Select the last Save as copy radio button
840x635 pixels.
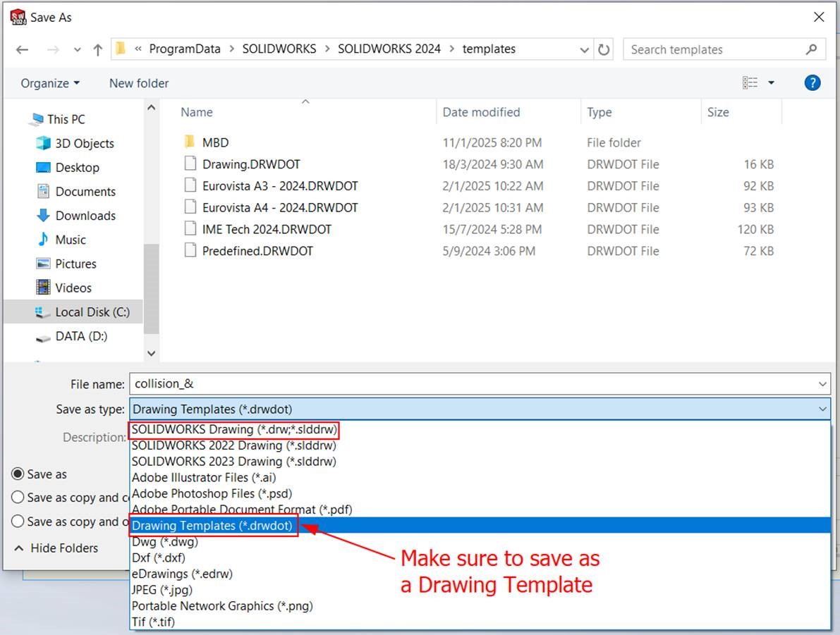point(18,522)
